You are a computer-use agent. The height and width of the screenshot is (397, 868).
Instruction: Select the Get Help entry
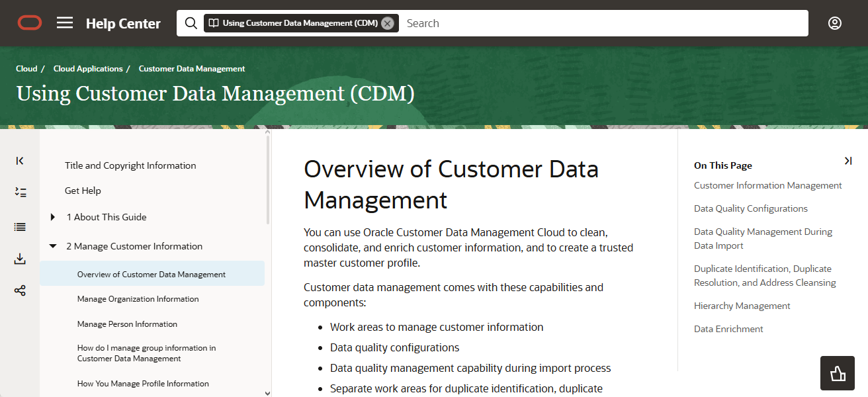(x=82, y=191)
